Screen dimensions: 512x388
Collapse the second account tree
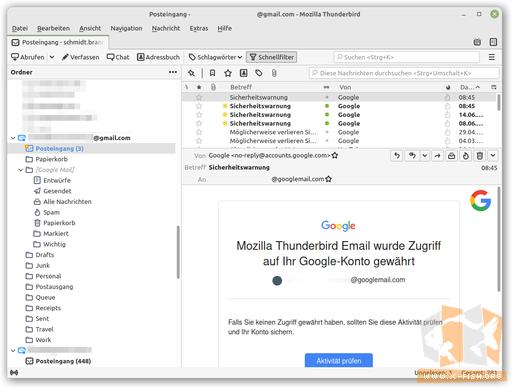point(13,350)
